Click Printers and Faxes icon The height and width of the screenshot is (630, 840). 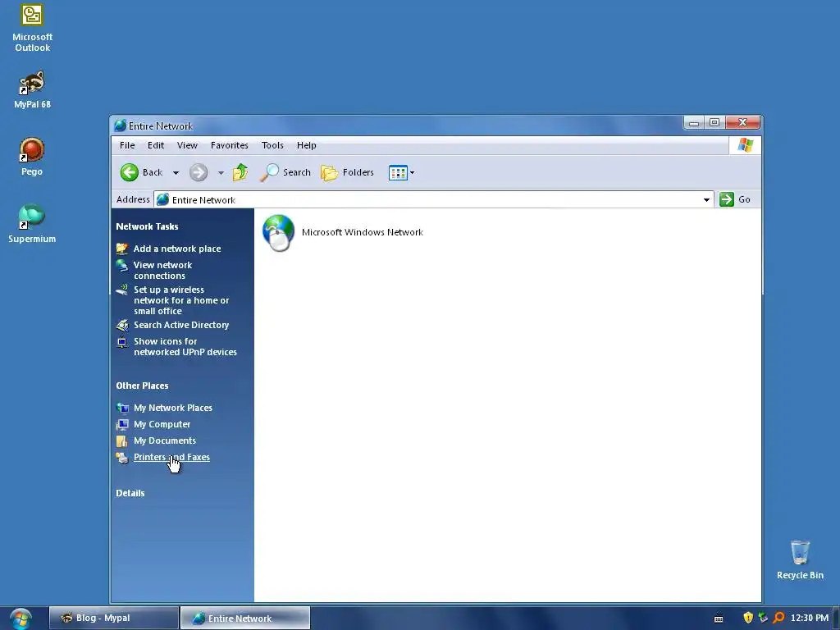(122, 458)
